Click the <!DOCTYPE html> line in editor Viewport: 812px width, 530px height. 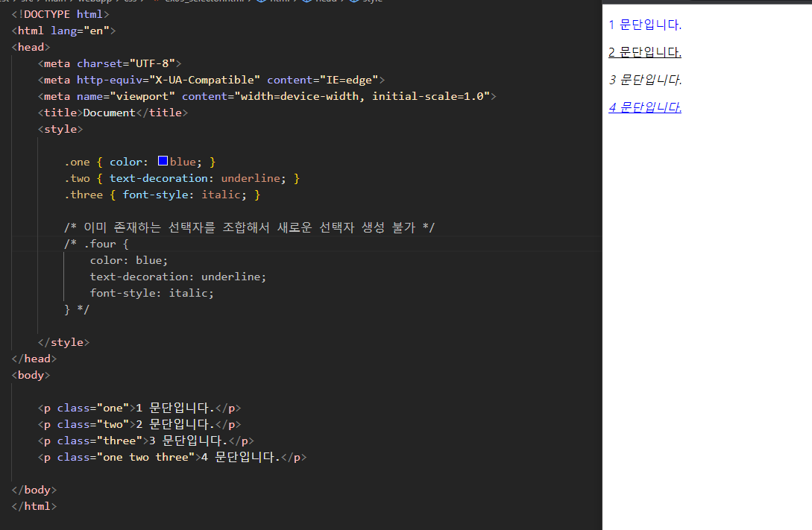pyautogui.click(x=60, y=14)
